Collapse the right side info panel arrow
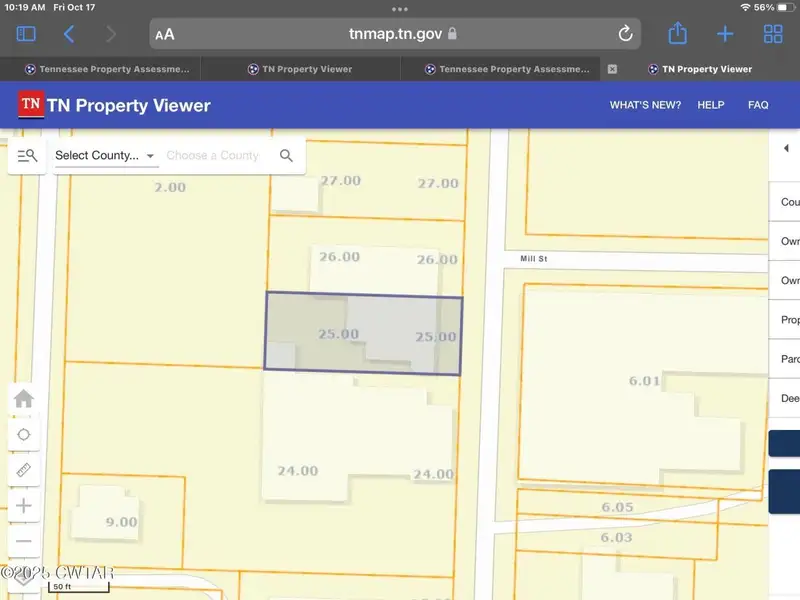Screen dimensions: 800x600 786,148
